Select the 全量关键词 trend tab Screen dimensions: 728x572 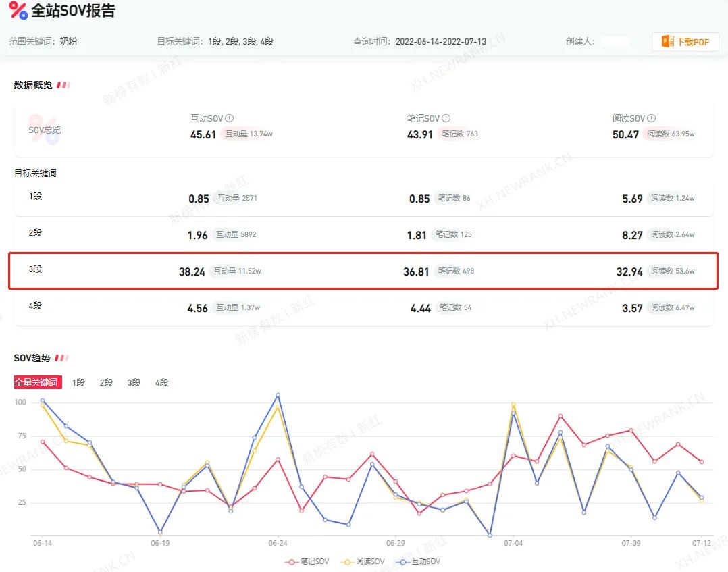38,382
